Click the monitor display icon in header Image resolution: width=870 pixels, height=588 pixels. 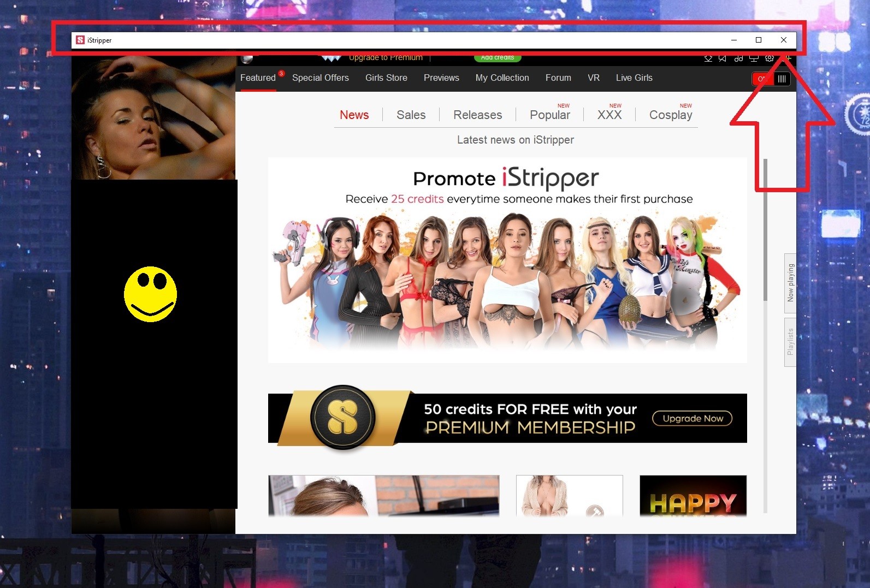click(754, 58)
